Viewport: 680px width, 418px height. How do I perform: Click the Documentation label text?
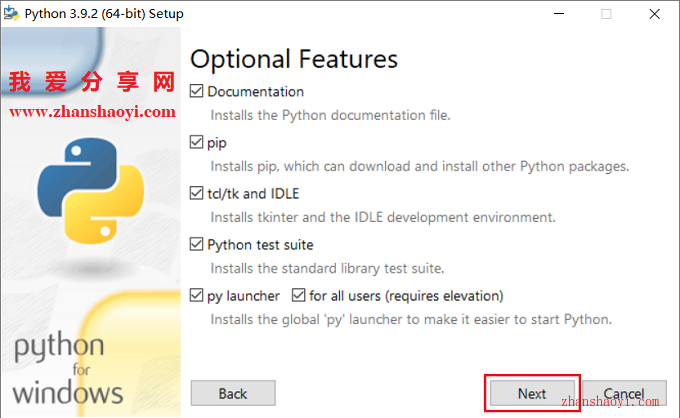pos(255,91)
